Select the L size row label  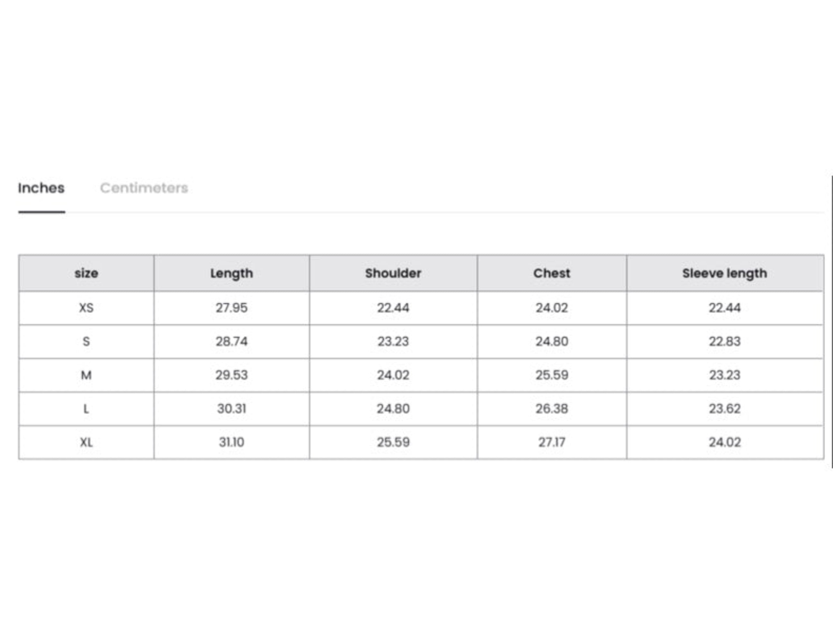[86, 409]
